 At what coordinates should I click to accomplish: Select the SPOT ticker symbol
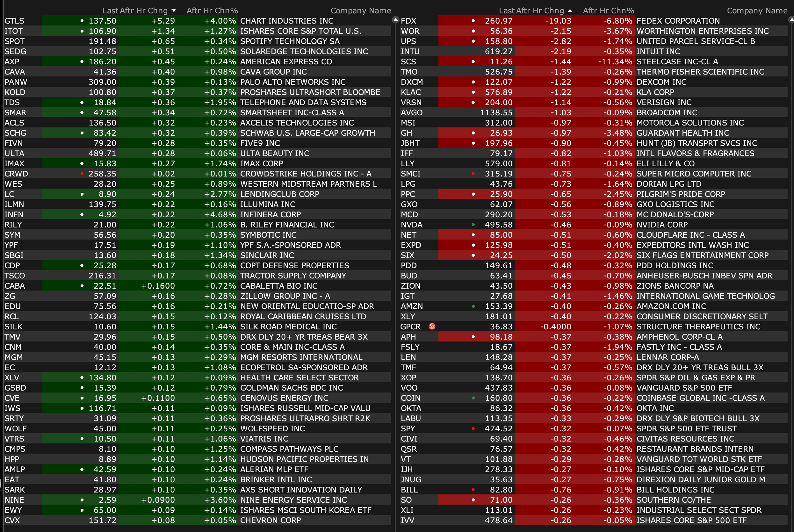click(x=15, y=41)
